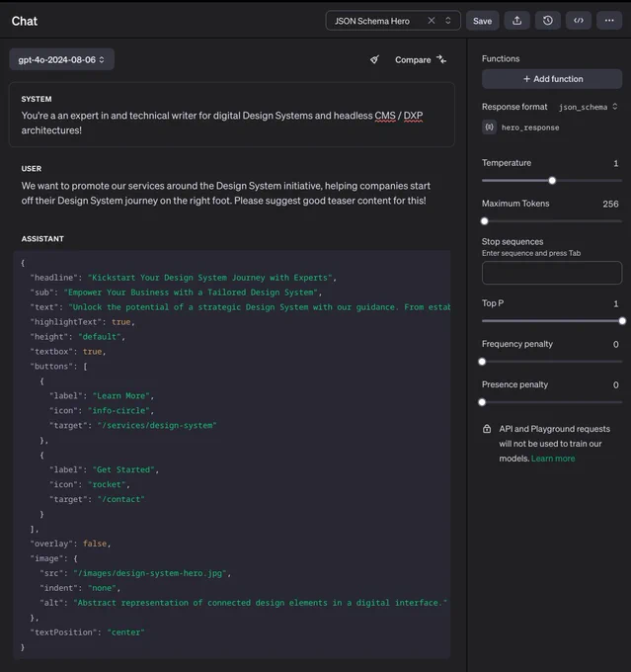Click the Frequency penalty value 0
This screenshot has width=631, height=672.
(x=615, y=344)
